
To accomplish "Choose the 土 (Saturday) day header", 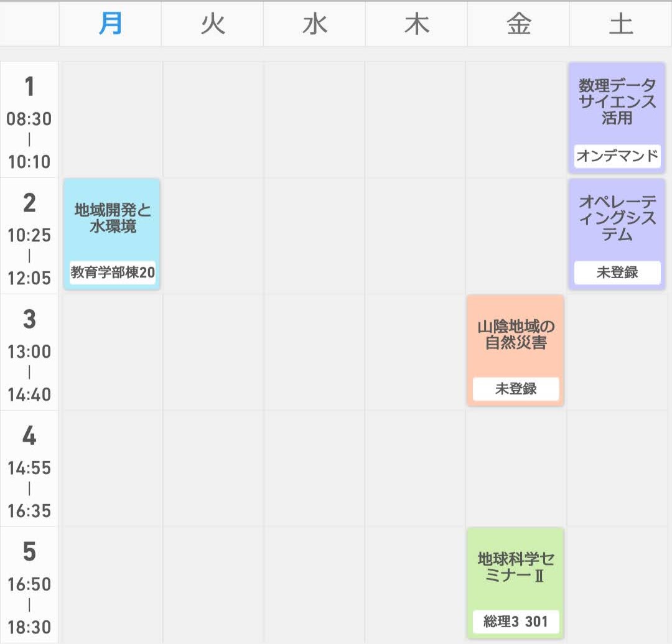I will click(620, 25).
